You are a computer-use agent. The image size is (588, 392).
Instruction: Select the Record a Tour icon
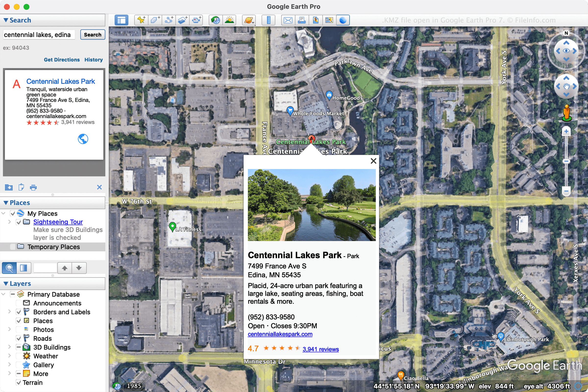coord(196,20)
